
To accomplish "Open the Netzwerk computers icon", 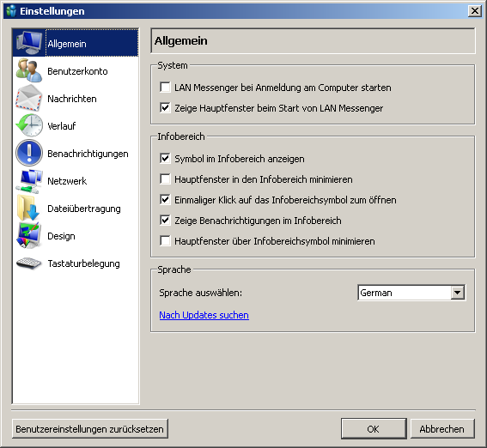I will click(x=29, y=181).
